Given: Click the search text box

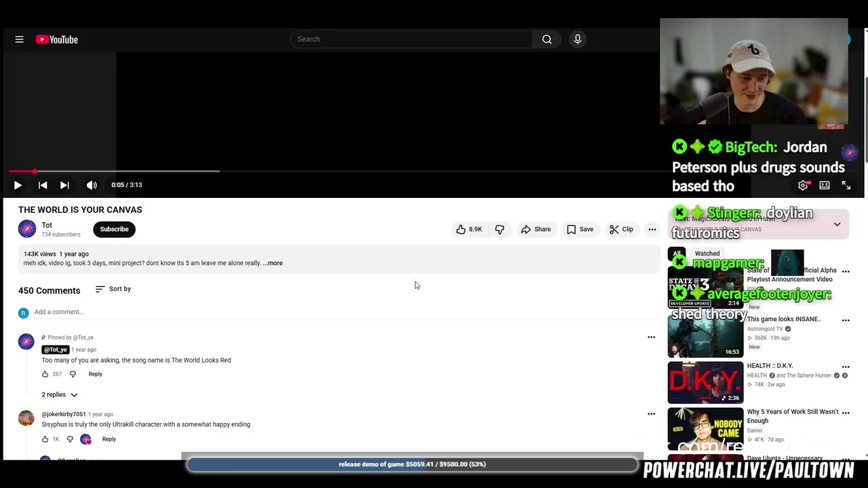Looking at the screenshot, I should tap(412, 39).
